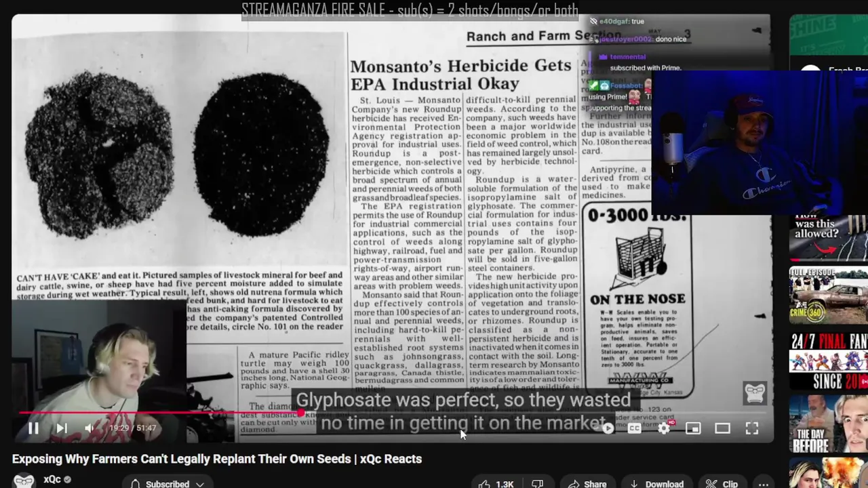Like the video with 1.3K likes
Image resolution: width=868 pixels, height=488 pixels.
496,484
